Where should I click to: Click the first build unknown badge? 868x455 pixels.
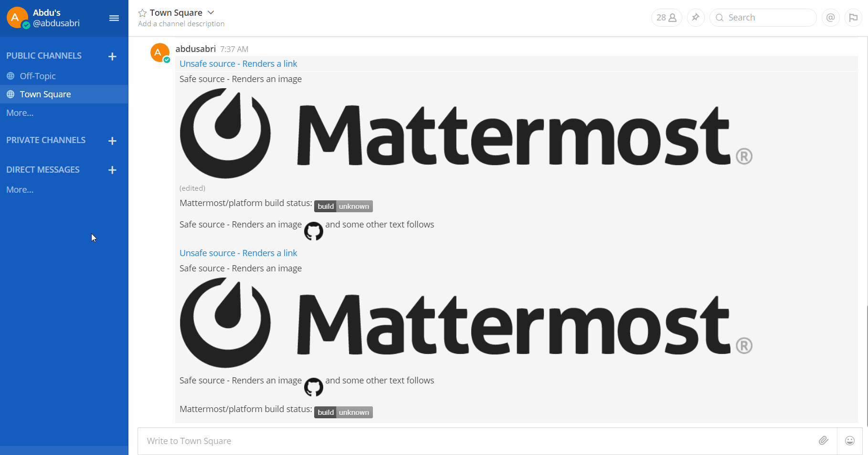(343, 206)
